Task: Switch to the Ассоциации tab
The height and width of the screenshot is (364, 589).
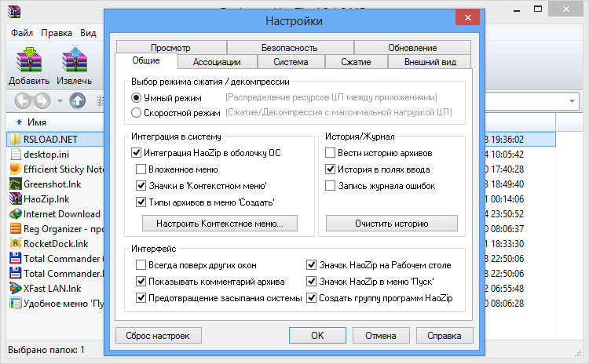Action: coord(217,62)
